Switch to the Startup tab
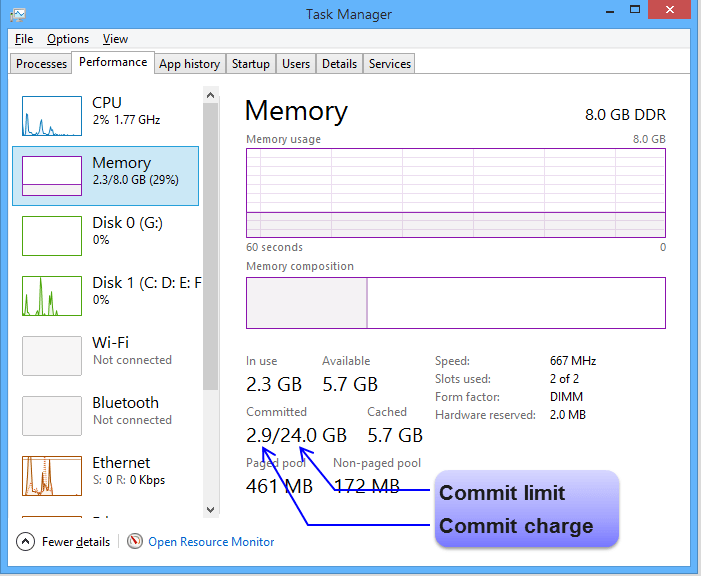701x576 pixels. (251, 64)
